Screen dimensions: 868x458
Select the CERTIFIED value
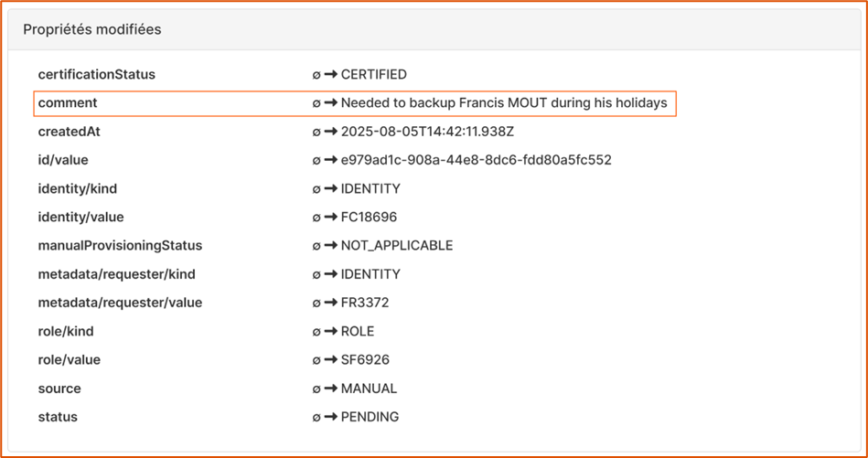click(x=373, y=74)
